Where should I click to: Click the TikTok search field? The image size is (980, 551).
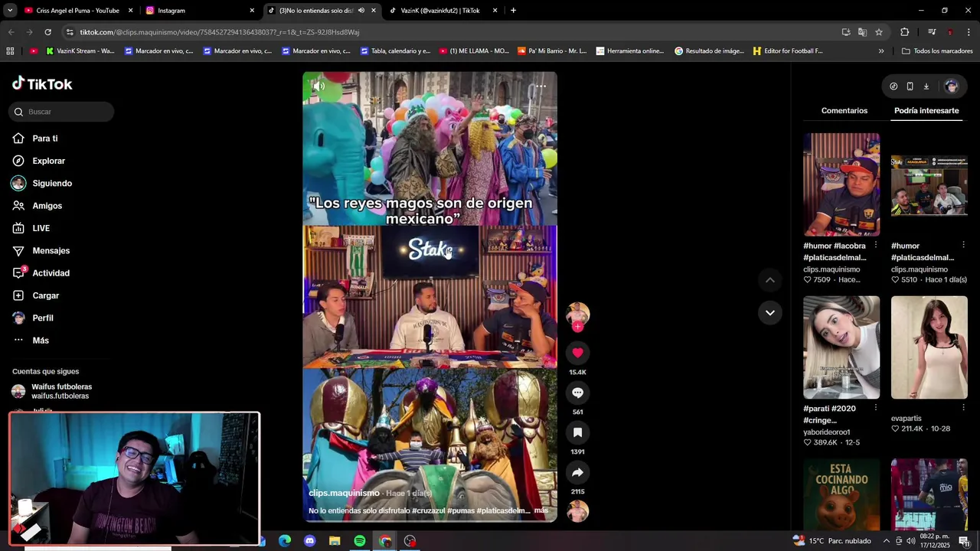pyautogui.click(x=61, y=112)
